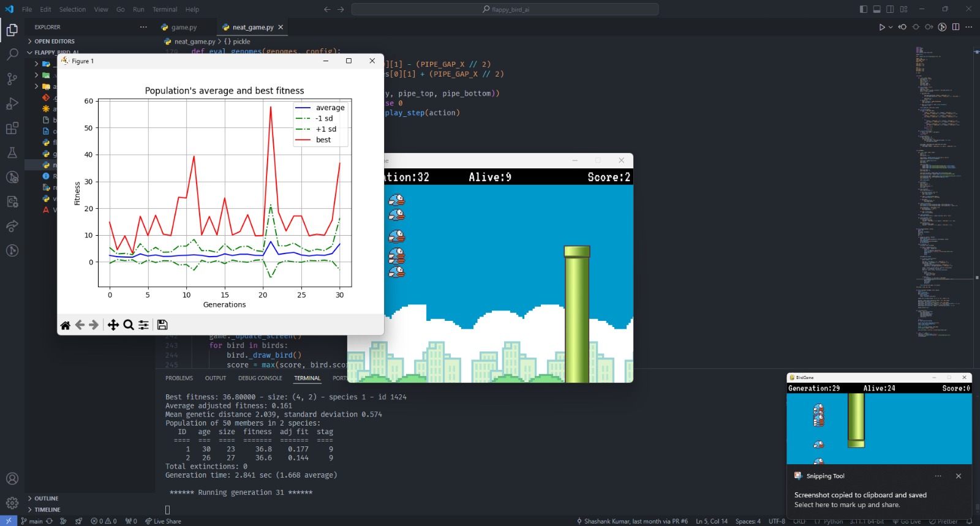This screenshot has width=980, height=526.
Task: Select the Zoom magnifier tool in Figure 1
Action: pyautogui.click(x=129, y=325)
